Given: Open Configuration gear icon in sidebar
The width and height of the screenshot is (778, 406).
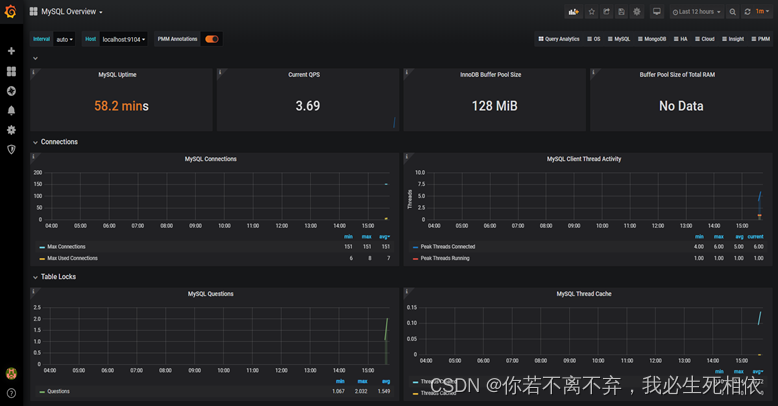Looking at the screenshot, I should (x=11, y=130).
